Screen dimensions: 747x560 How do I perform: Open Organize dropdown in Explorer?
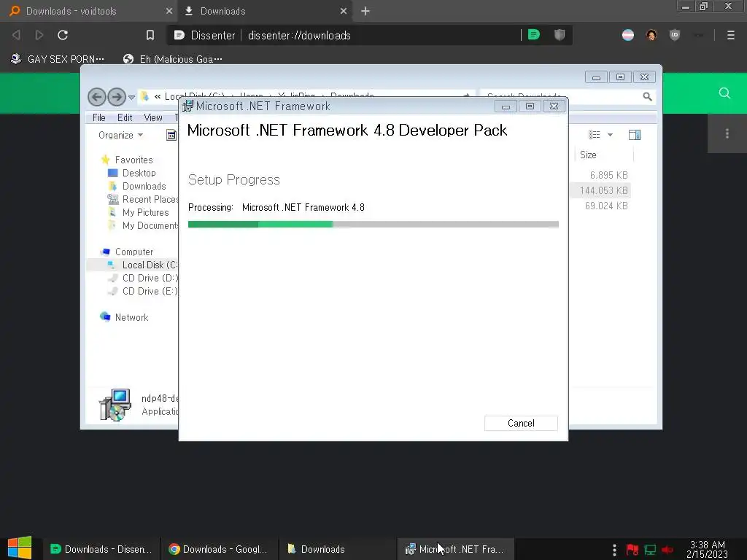pyautogui.click(x=120, y=135)
